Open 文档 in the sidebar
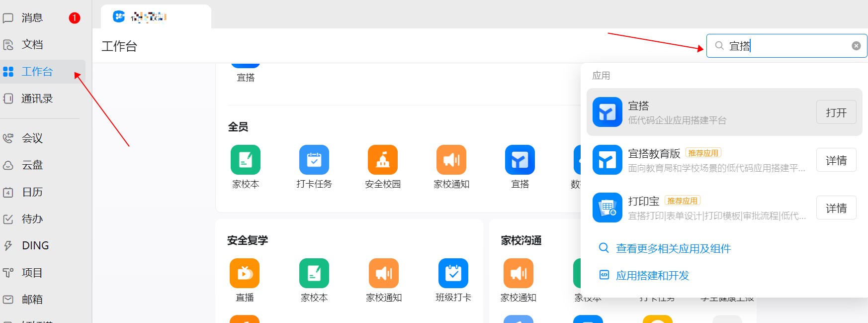The height and width of the screenshot is (323, 868). coord(32,45)
